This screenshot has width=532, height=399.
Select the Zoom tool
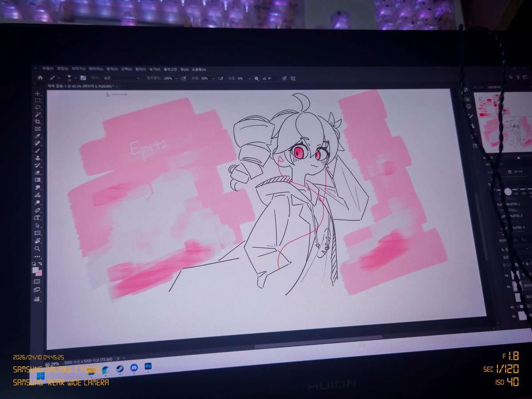(37, 249)
